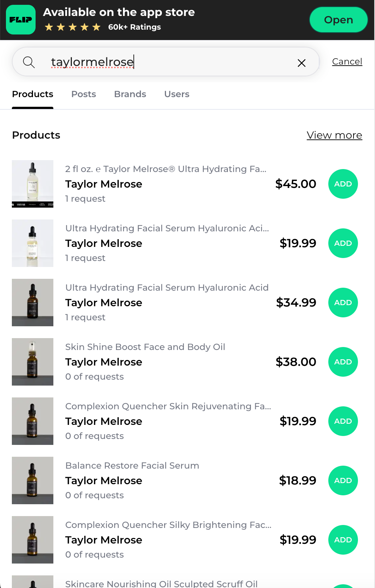Open the Users tab

[177, 94]
